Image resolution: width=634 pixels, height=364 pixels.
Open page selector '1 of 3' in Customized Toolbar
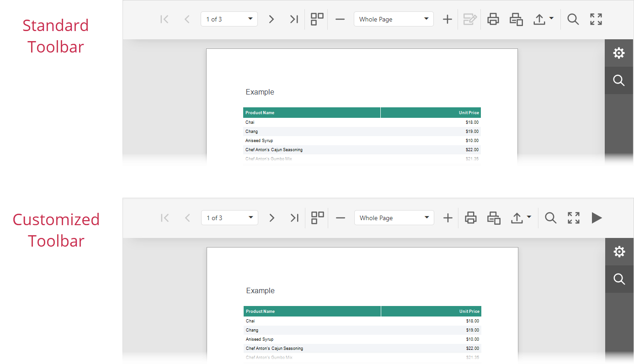tap(229, 218)
